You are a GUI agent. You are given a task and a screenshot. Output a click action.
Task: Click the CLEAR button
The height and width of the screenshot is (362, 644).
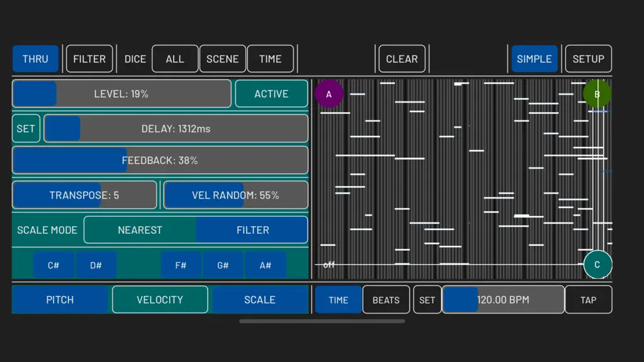pyautogui.click(x=402, y=58)
